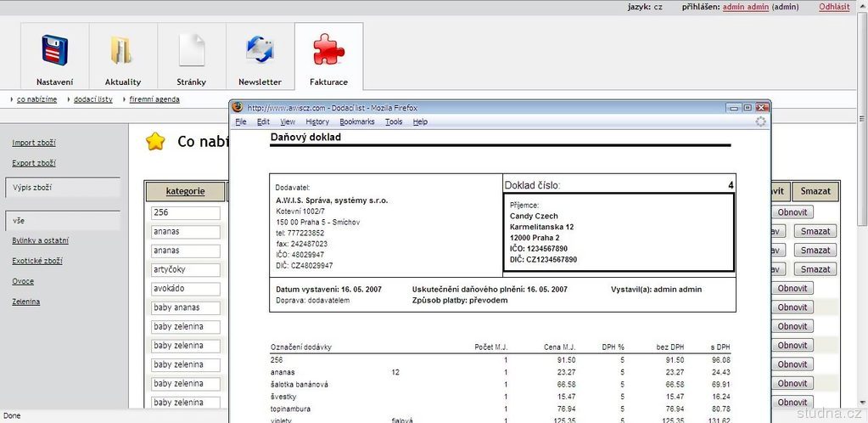Viewport: 868px width, 423px height.
Task: Open the dodací listy link
Action: click(92, 99)
